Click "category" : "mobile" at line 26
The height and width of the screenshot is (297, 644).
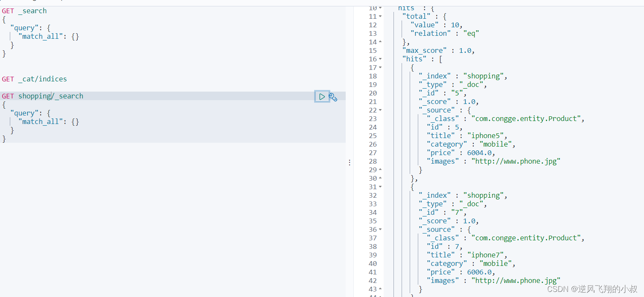click(x=471, y=144)
